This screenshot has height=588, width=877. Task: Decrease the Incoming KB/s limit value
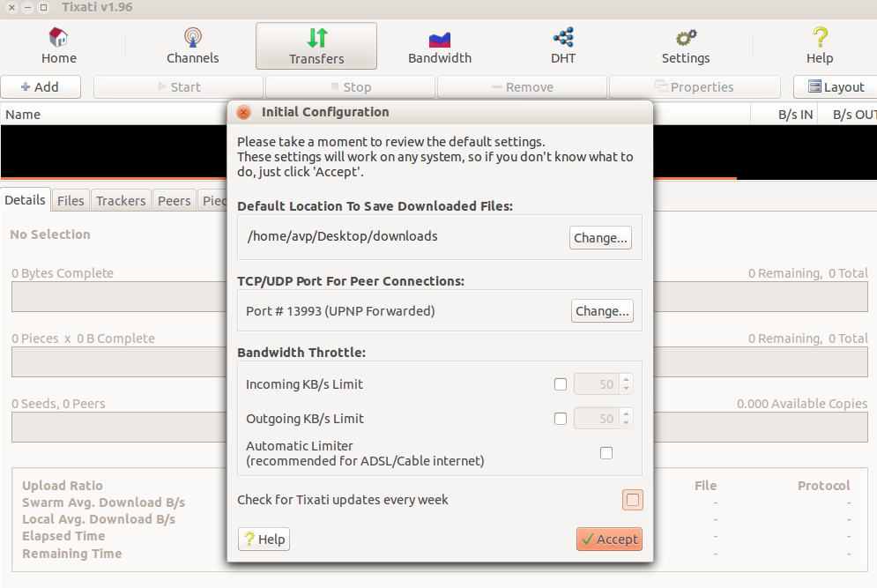(x=627, y=389)
